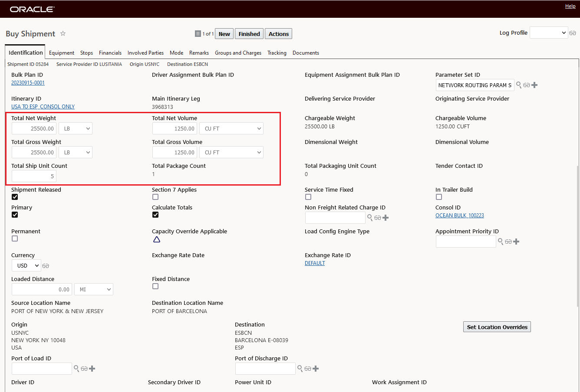Click the New button
The height and width of the screenshot is (392, 580).
tap(224, 34)
